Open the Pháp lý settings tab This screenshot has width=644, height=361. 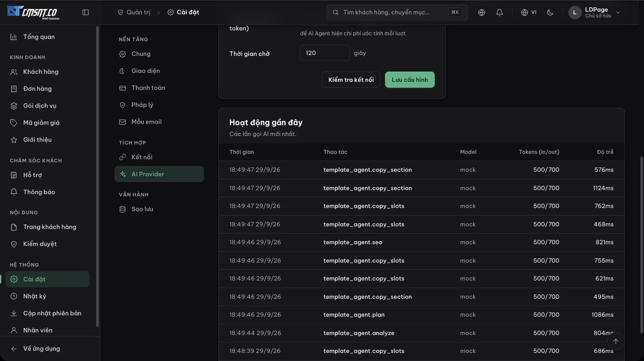click(159, 105)
